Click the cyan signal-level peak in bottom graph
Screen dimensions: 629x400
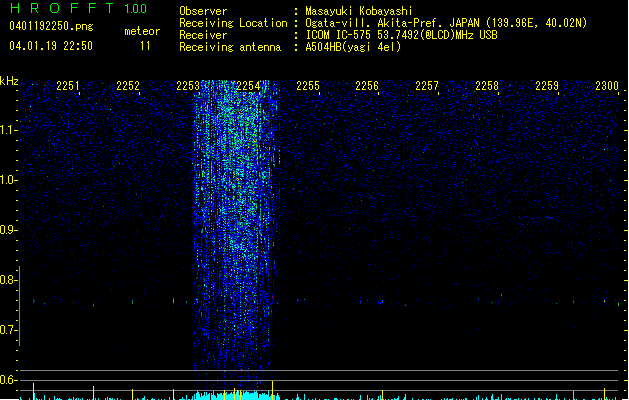237,395
